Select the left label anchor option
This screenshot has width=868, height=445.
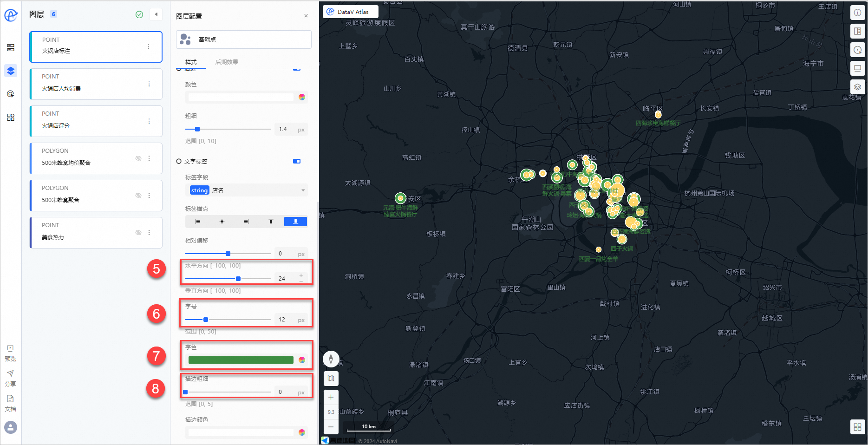pyautogui.click(x=198, y=222)
